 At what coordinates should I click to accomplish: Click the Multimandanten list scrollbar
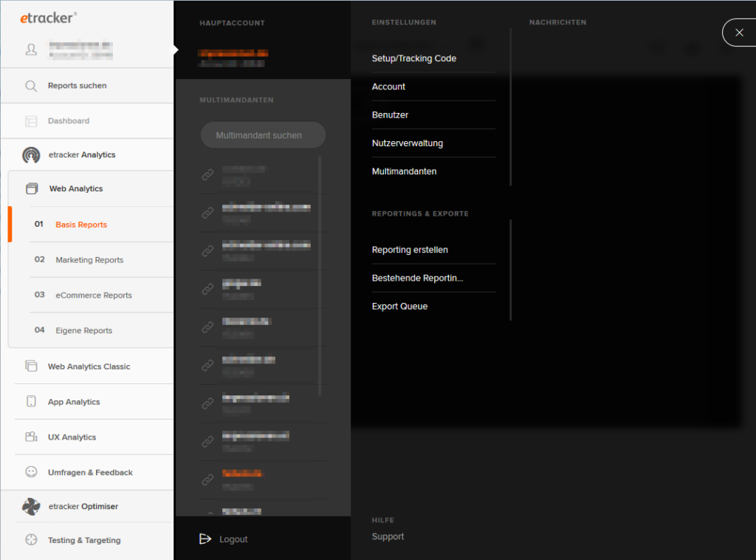coord(320,276)
